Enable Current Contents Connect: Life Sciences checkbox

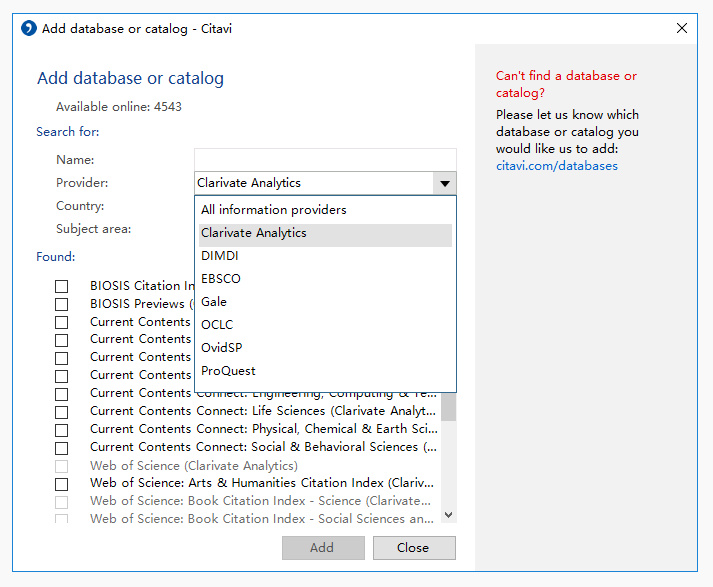point(62,412)
